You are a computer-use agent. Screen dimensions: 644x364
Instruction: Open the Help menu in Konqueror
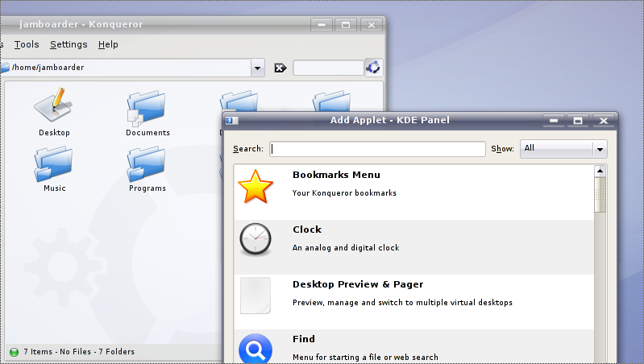pos(108,44)
